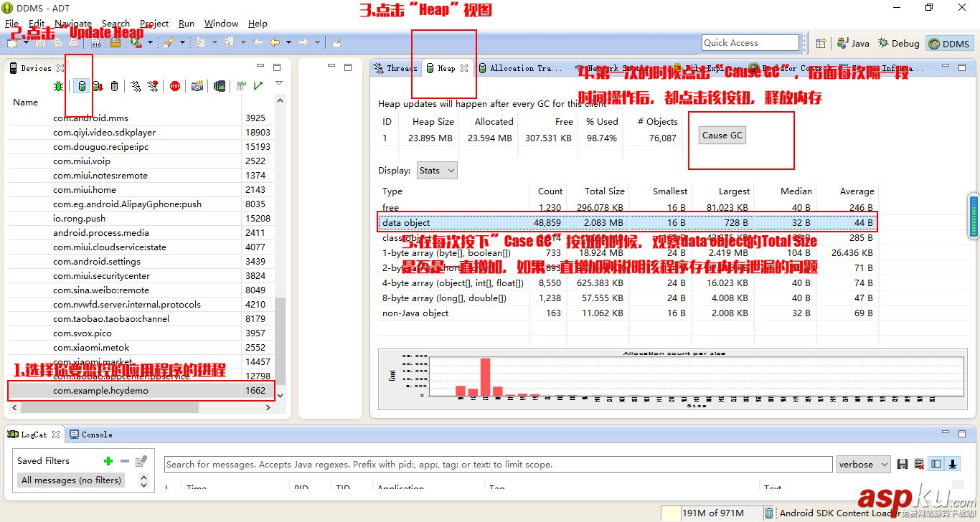Save the LogCat log to file
The image size is (980, 522).
[903, 465]
